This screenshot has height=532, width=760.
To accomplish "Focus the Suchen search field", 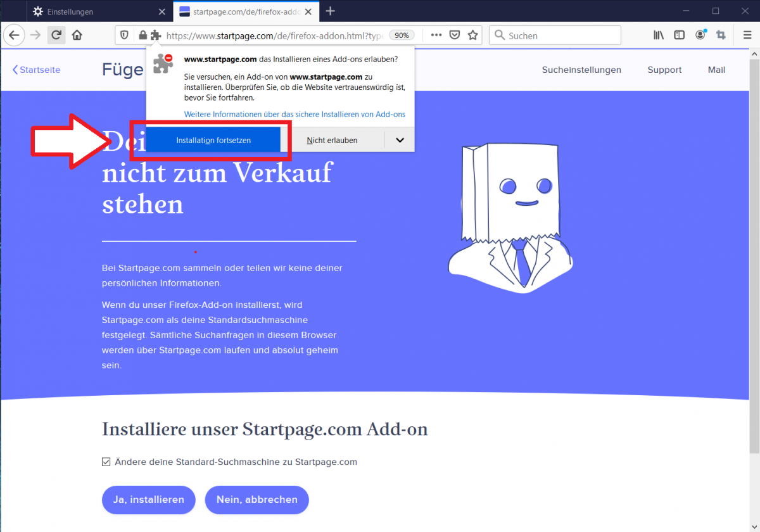I will (556, 35).
